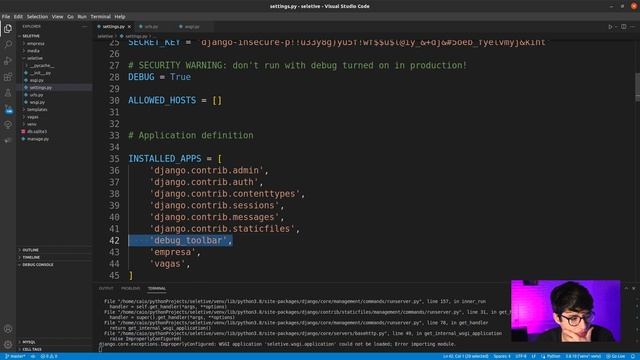Viewport: 640px width, 360px height.
Task: Click the Split Editor icon
Action: [624, 27]
